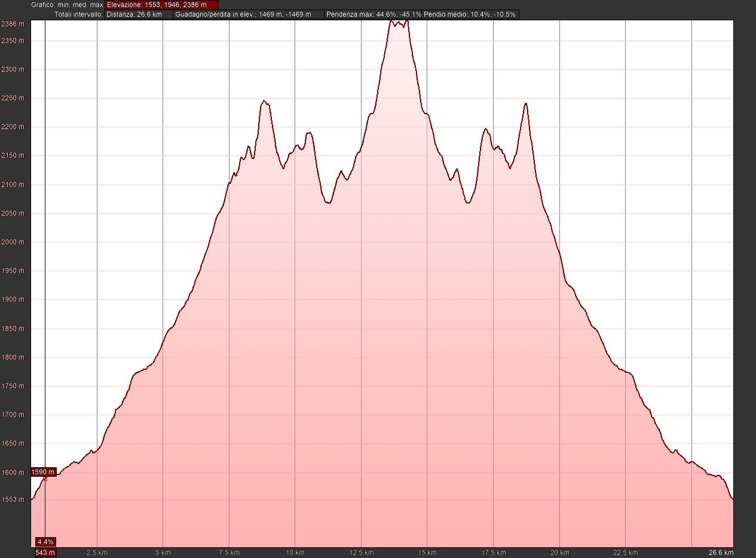
Task: Click the '1800 m' y-axis label
Action: click(x=13, y=357)
